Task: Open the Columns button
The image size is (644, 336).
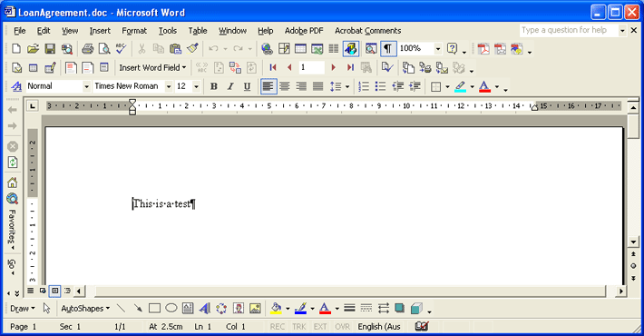Action: pos(334,49)
